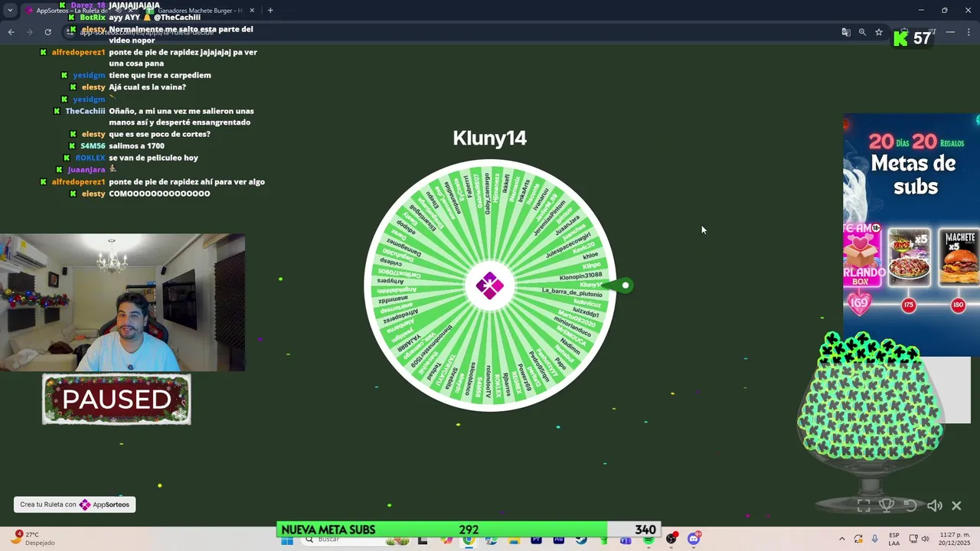
Task: Click the streamer webcam thumbnail
Action: pos(122,303)
